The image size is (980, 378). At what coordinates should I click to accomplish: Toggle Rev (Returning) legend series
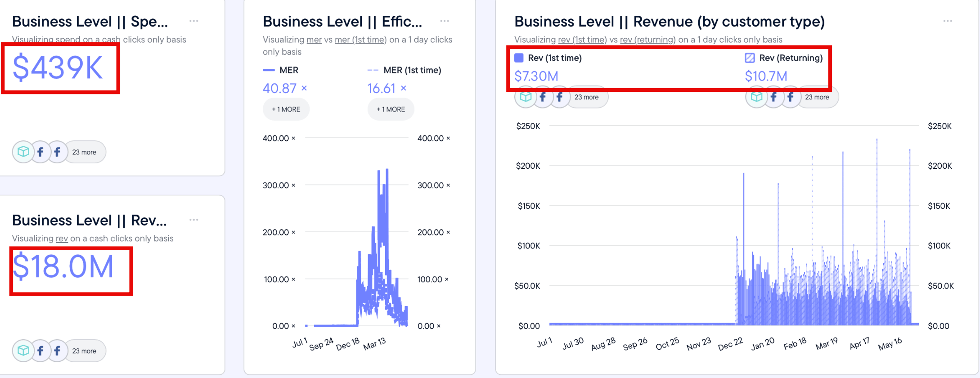coord(784,58)
